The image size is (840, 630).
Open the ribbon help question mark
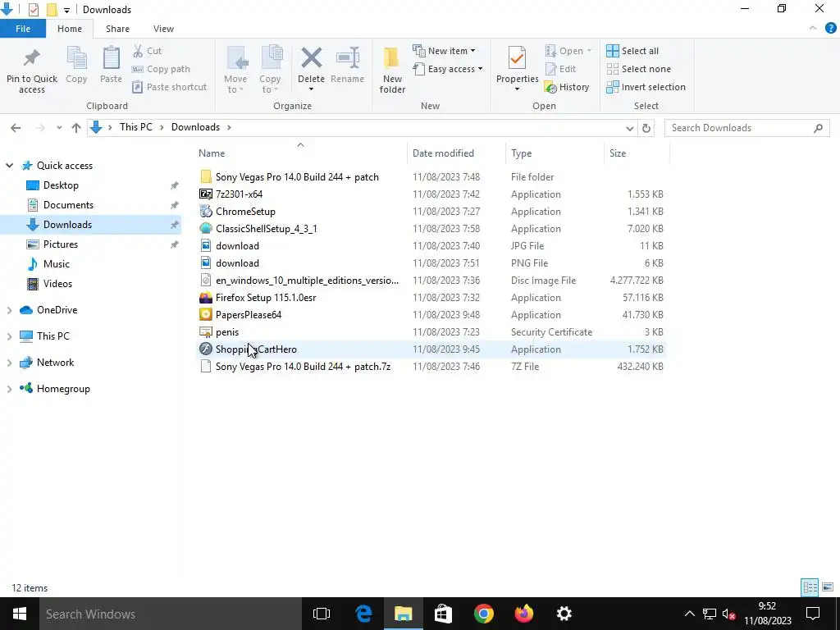coord(830,29)
